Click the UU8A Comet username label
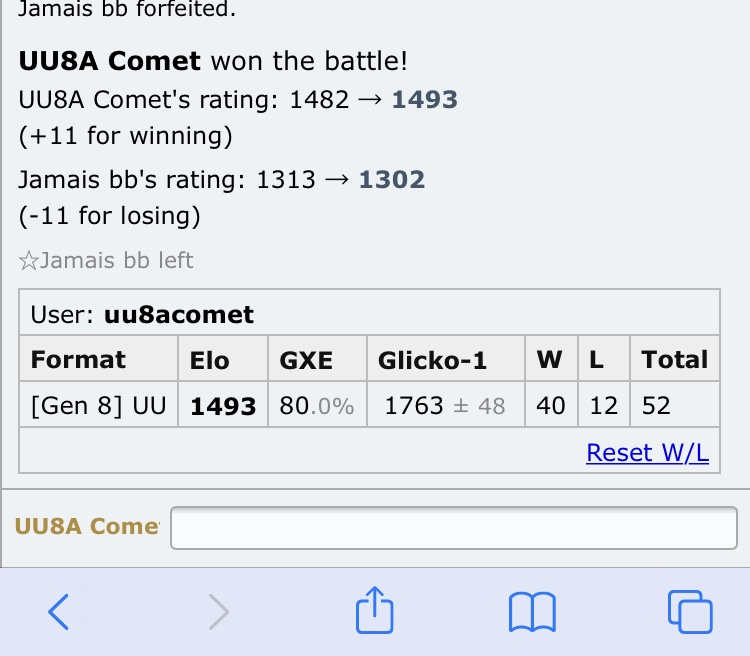 pyautogui.click(x=86, y=527)
